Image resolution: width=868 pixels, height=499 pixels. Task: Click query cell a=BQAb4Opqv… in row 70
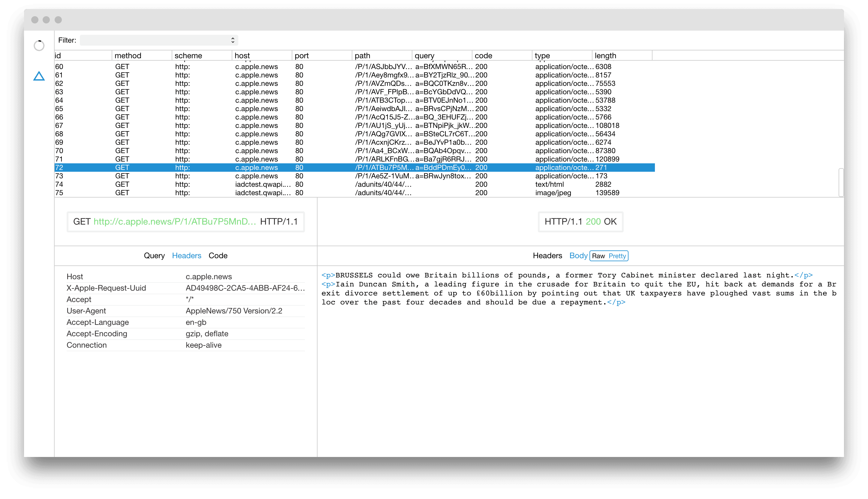(x=443, y=150)
